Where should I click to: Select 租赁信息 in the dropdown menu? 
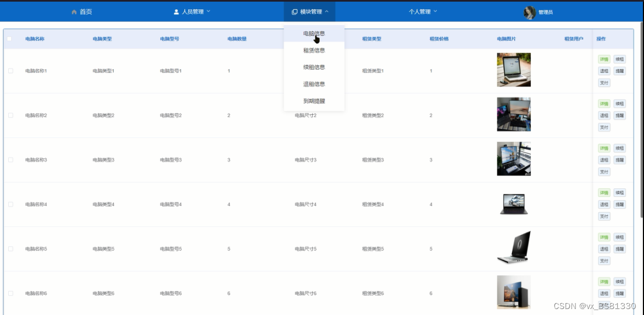click(314, 50)
